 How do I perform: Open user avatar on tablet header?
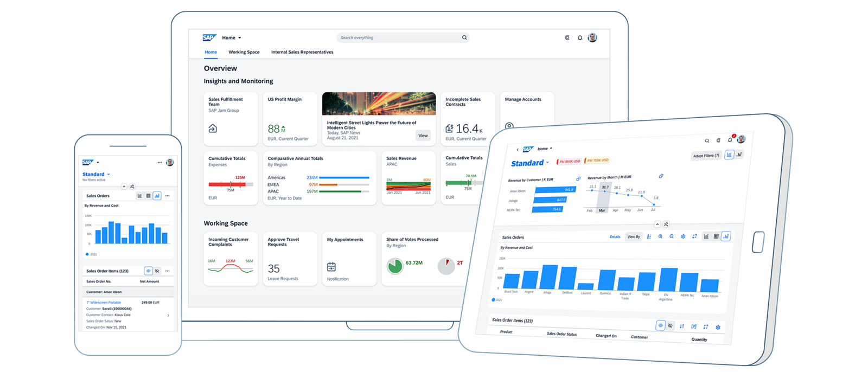(741, 139)
